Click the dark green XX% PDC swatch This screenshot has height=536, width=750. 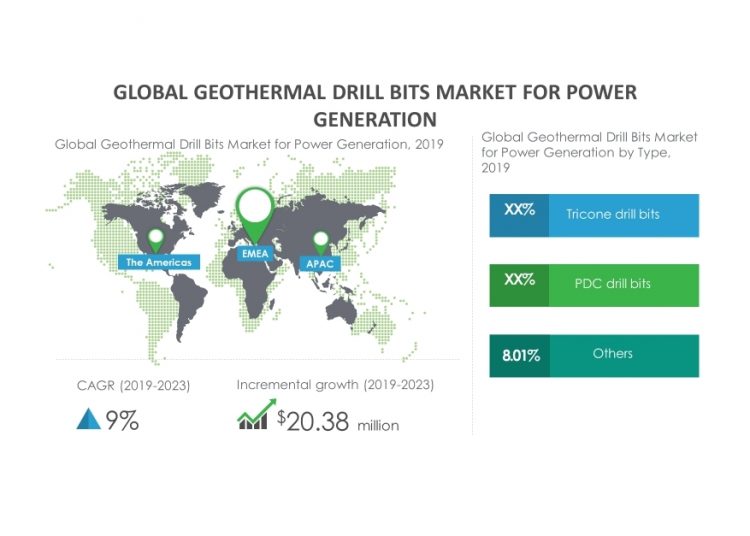pos(519,284)
